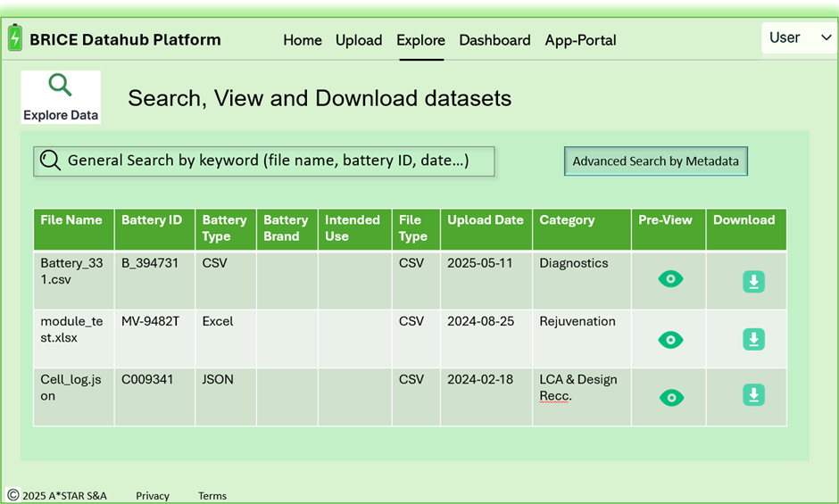Open the User account menu

click(x=800, y=37)
